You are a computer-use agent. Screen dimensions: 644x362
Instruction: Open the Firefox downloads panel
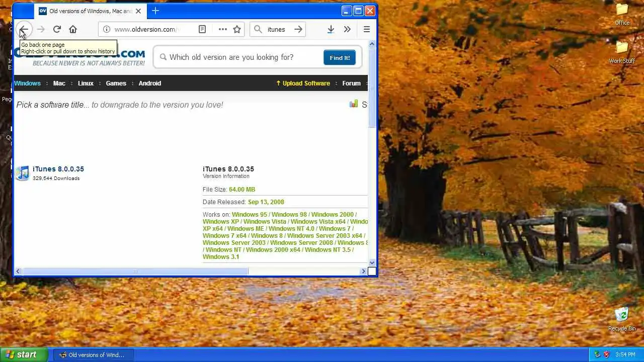click(x=331, y=29)
